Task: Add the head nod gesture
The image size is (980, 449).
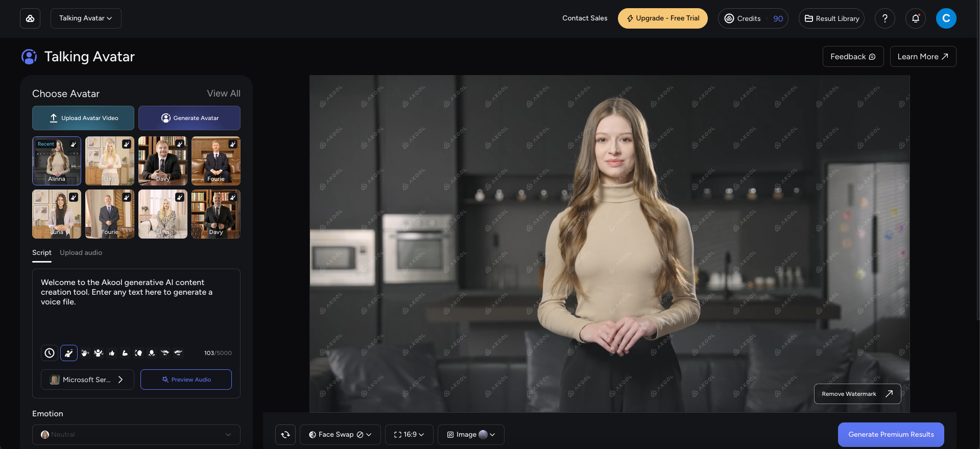Action: (x=152, y=353)
